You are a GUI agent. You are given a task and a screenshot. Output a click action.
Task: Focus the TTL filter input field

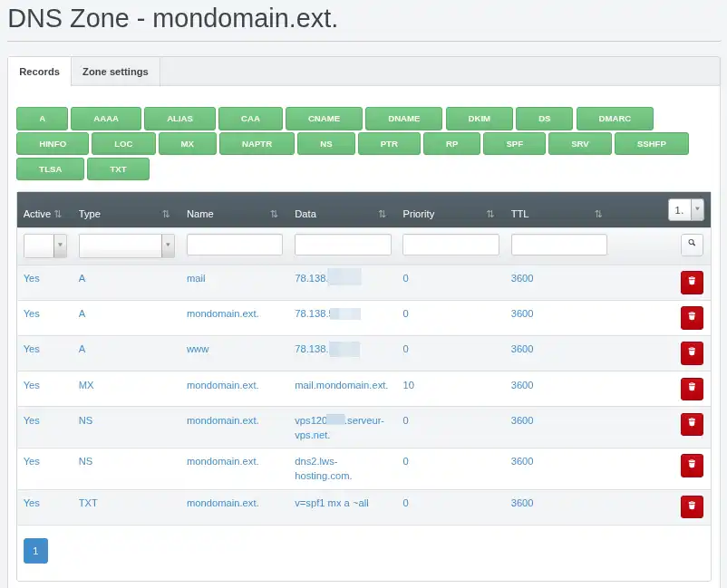coord(559,245)
